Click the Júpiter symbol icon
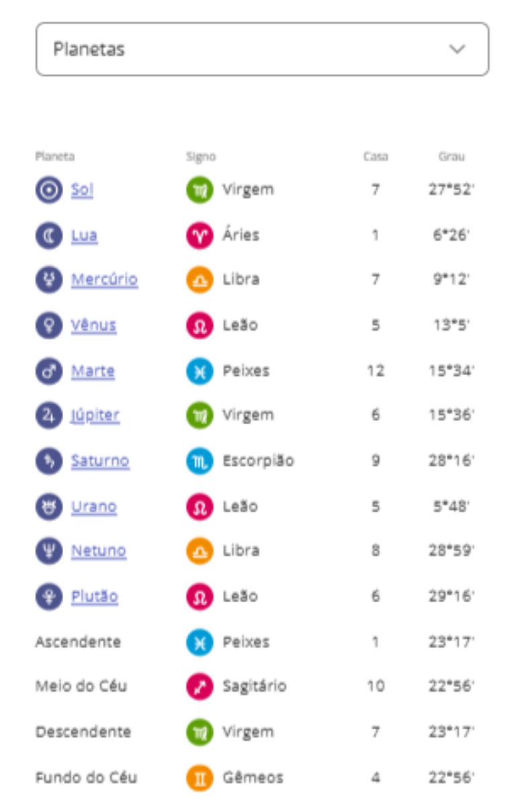This screenshot has height=812, width=520. click(x=48, y=415)
